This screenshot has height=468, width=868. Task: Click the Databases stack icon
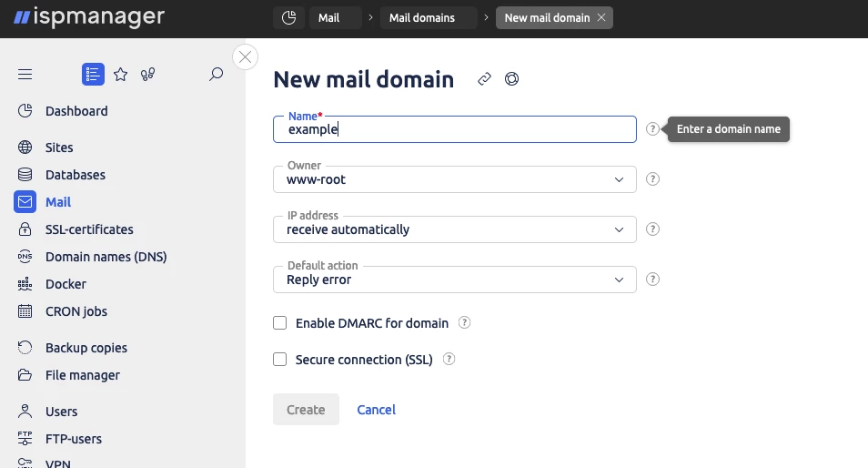(x=25, y=175)
